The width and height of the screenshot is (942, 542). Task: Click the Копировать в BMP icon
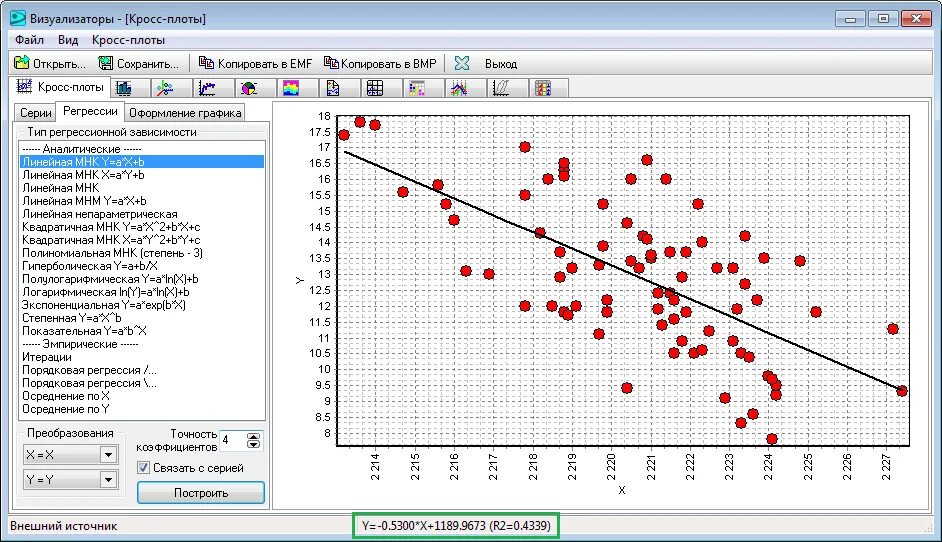point(331,62)
